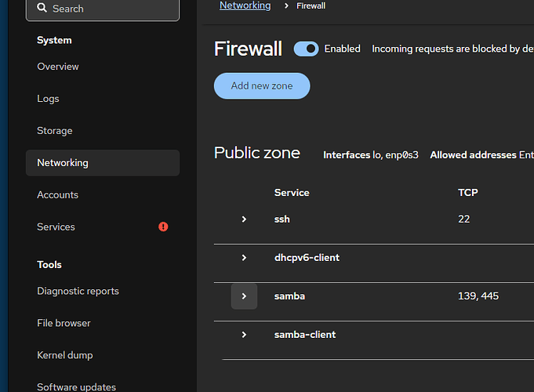Click the Incoming requests are blocked text
This screenshot has height=392, width=534.
click(452, 49)
